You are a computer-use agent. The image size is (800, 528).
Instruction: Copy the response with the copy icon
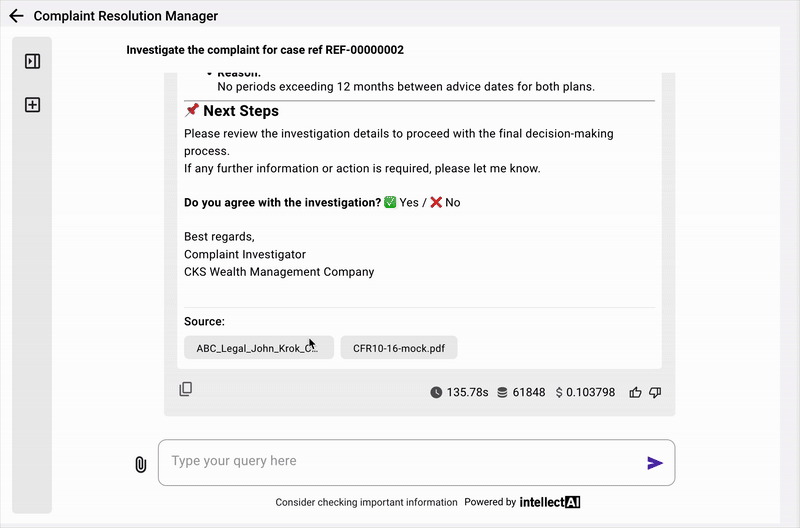[186, 390]
